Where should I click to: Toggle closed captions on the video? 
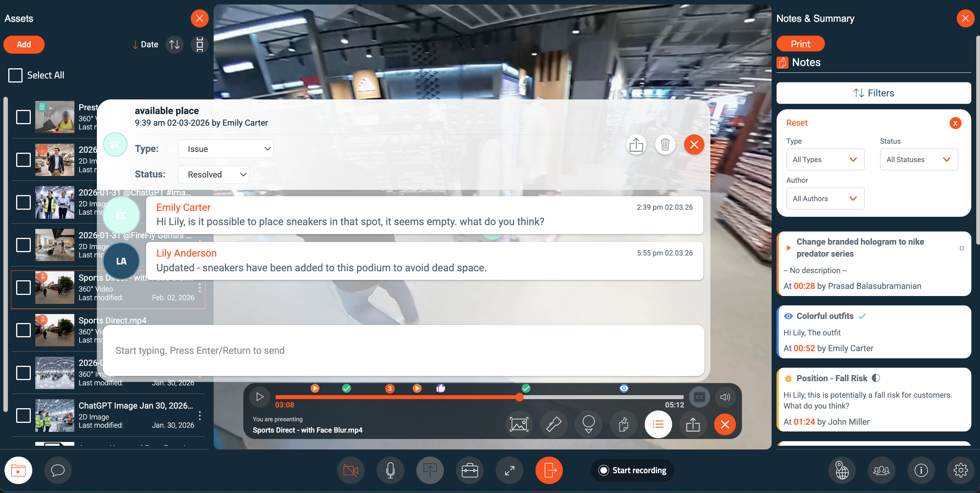click(699, 397)
